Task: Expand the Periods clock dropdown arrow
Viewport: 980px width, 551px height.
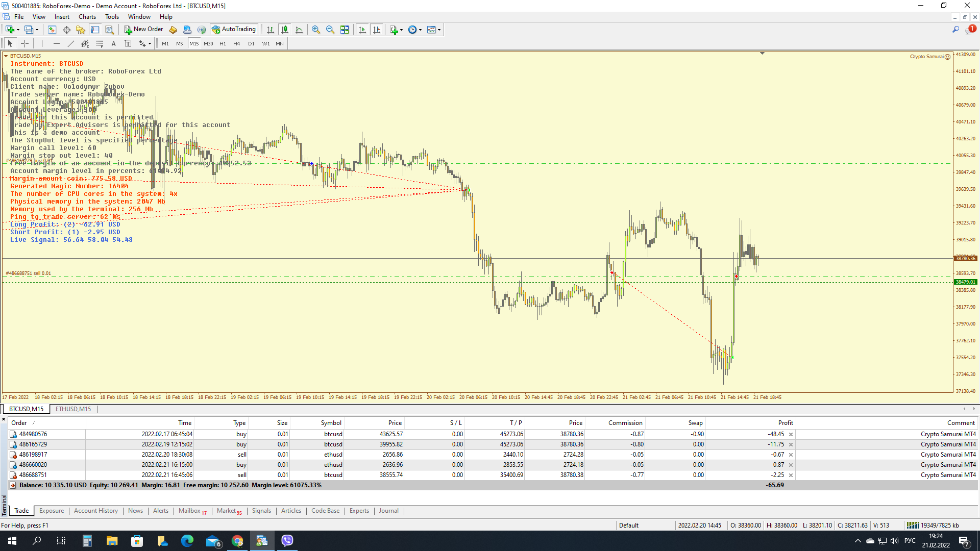Action: (x=420, y=30)
